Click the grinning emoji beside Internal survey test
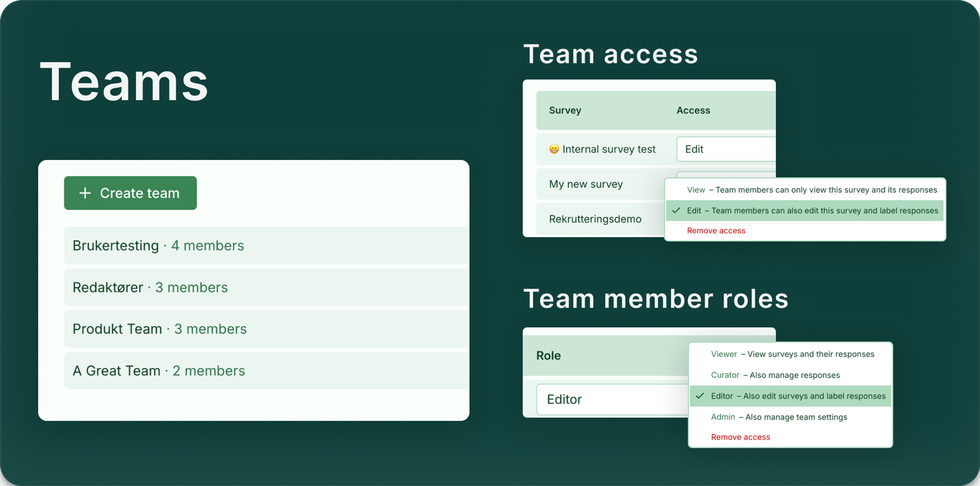The height and width of the screenshot is (486, 980). 554,149
